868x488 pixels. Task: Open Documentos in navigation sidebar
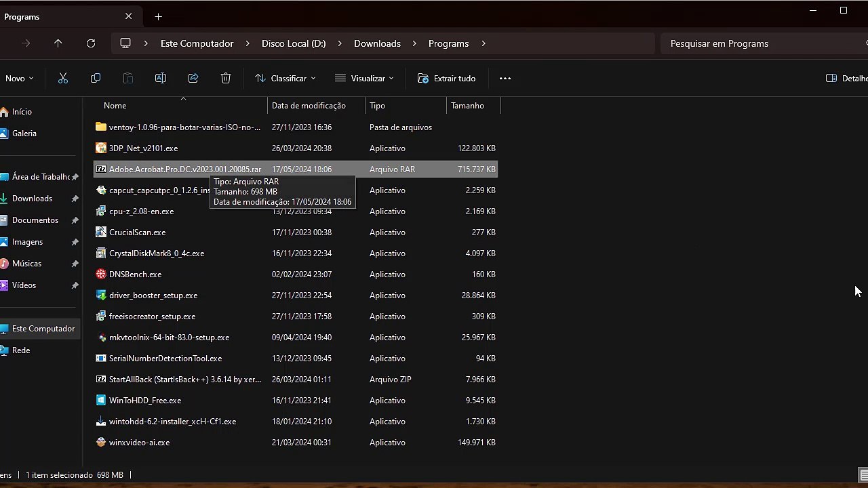[x=35, y=220]
